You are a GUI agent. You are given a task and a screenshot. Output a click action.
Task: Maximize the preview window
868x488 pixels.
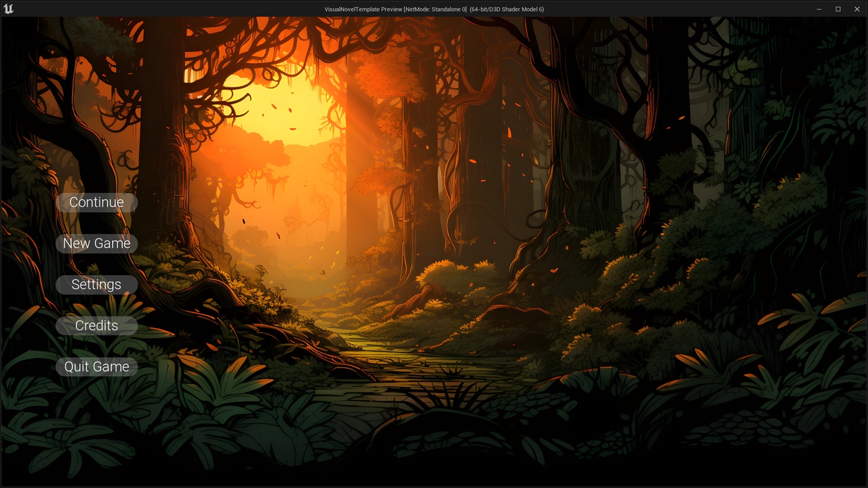click(x=837, y=9)
